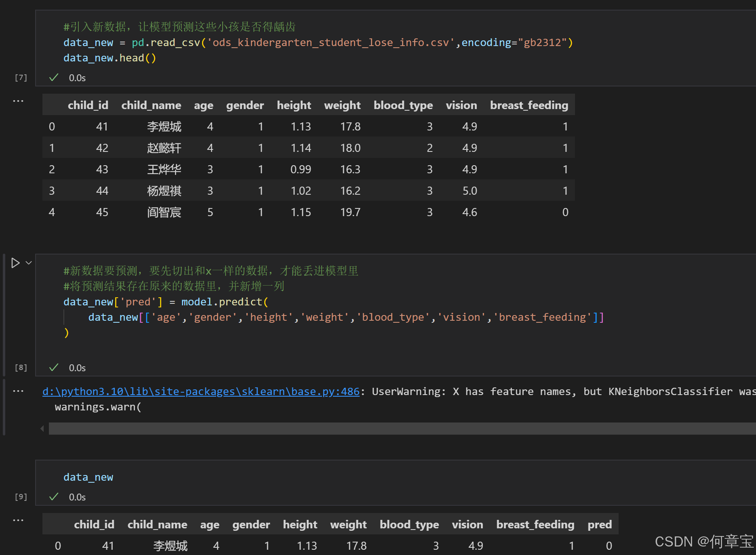
Task: Open output menu dots for cell 7
Action: tap(18, 101)
